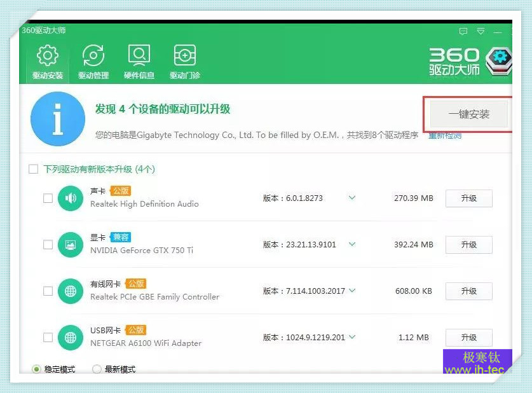Viewport: 532px width, 393px height.
Task: Click 升级 for the 有线网卡 driver
Action: pyautogui.click(x=469, y=291)
